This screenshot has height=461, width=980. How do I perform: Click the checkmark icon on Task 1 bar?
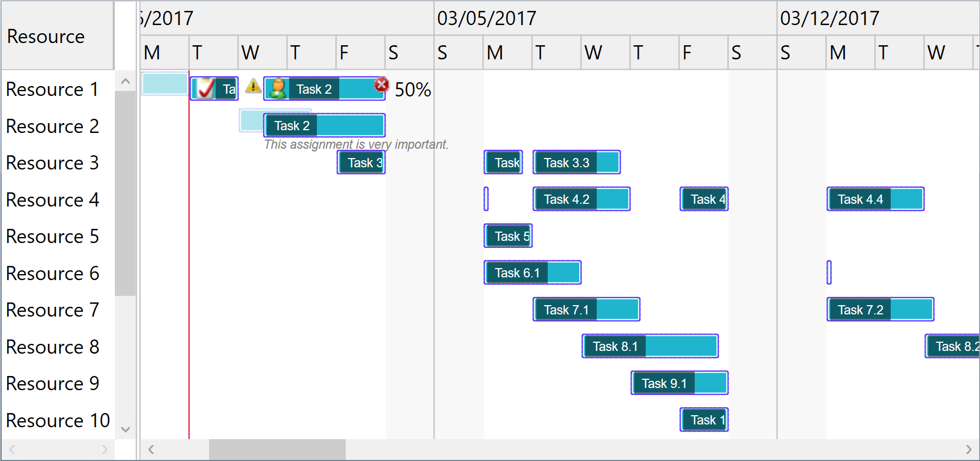point(206,88)
